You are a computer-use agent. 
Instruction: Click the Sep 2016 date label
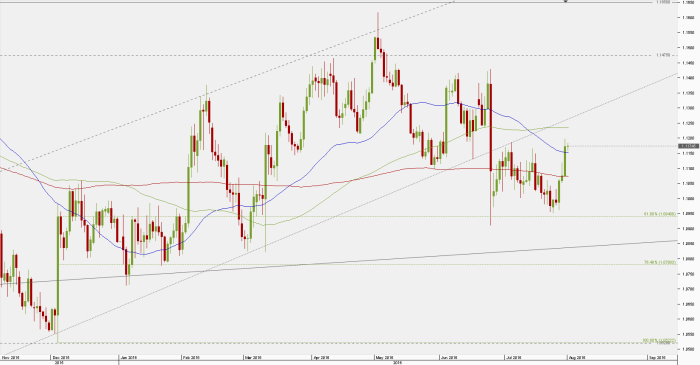pyautogui.click(x=657, y=357)
